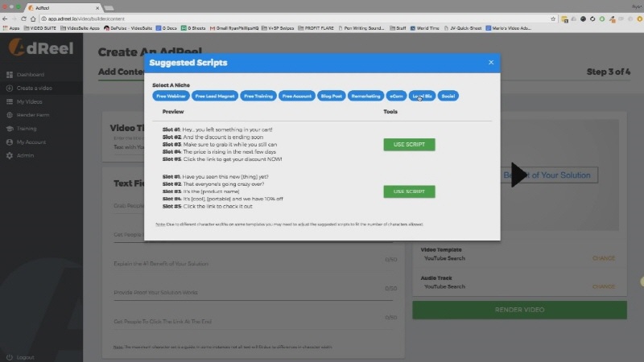This screenshot has height=362, width=644.
Task: Select the Blog Post niche
Action: [332, 96]
